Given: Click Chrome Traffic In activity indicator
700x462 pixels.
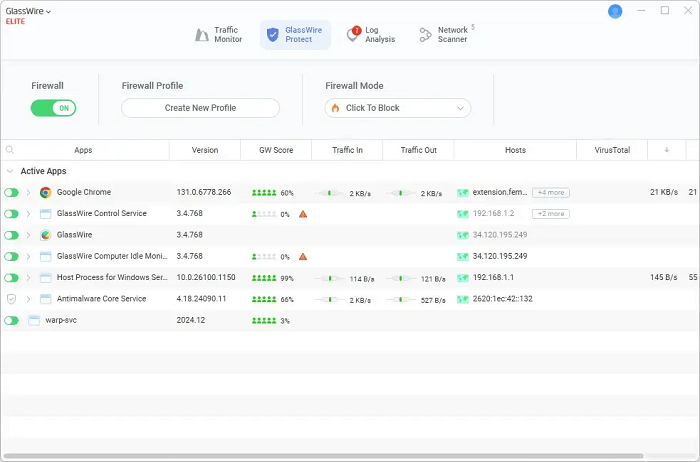Looking at the screenshot, I should [x=329, y=193].
